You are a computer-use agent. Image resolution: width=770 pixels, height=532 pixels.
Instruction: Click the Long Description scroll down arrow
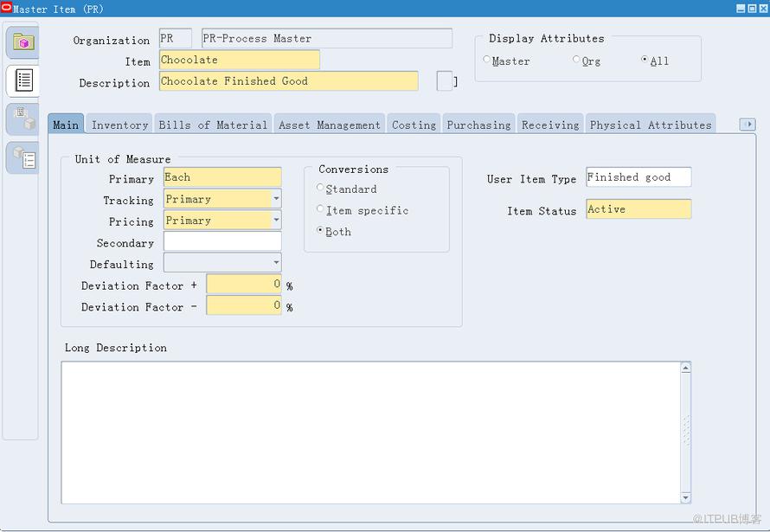[x=685, y=498]
